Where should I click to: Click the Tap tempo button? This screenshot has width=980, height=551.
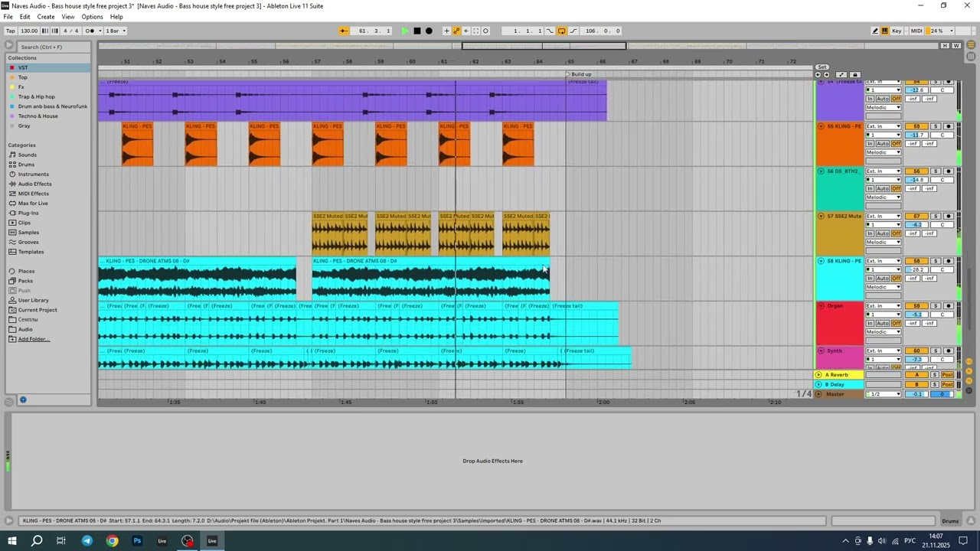point(11,31)
